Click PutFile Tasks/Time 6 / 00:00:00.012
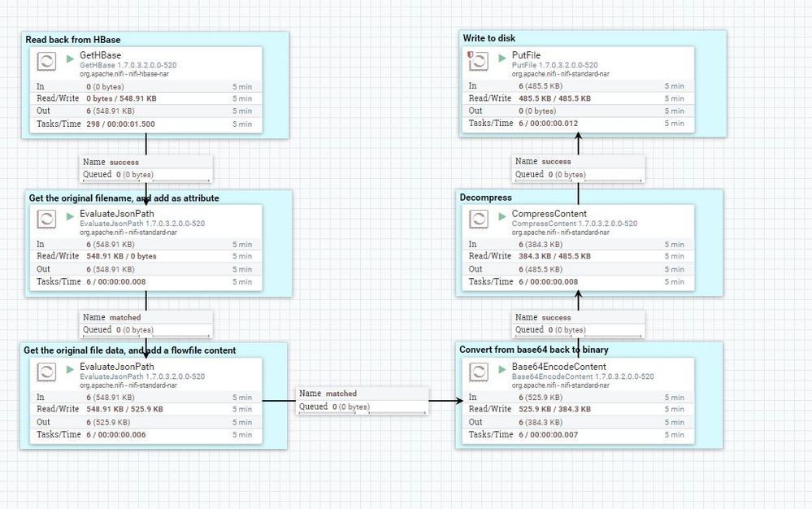812x509 pixels. [x=549, y=124]
